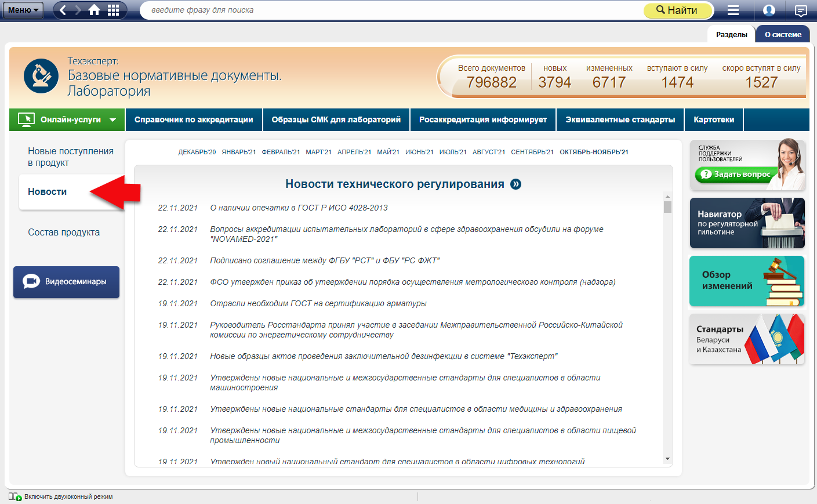The width and height of the screenshot is (817, 504).
Task: Select the МАРТ'21 month link
Action: point(318,152)
